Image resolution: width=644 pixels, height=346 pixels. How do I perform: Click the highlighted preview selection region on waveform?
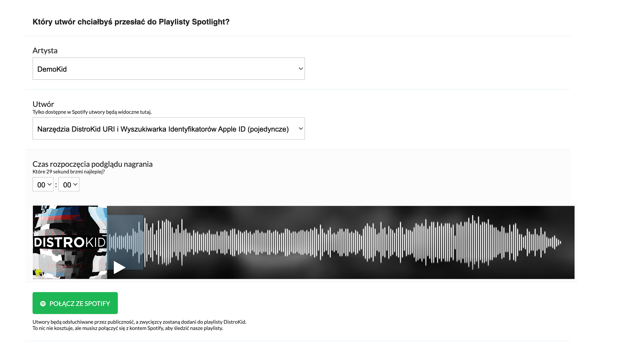125,242
